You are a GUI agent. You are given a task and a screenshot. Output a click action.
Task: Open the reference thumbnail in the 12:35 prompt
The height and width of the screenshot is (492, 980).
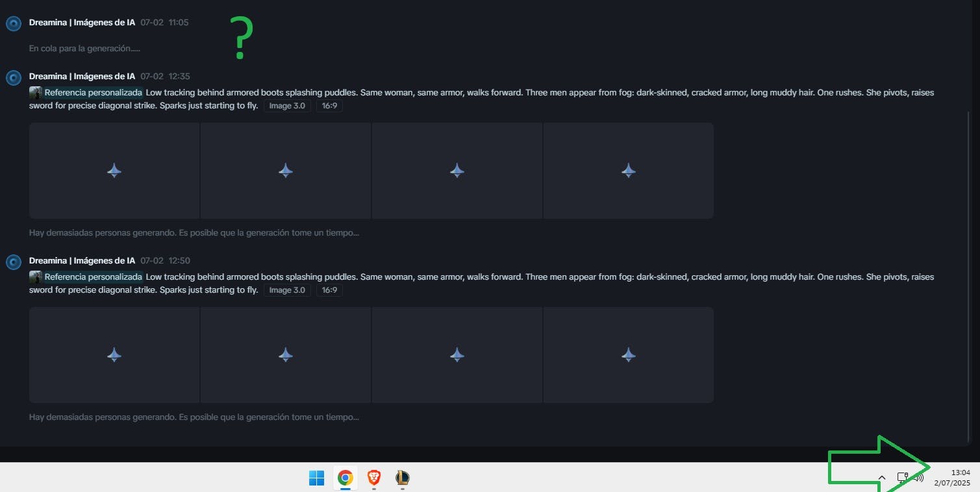[36, 93]
